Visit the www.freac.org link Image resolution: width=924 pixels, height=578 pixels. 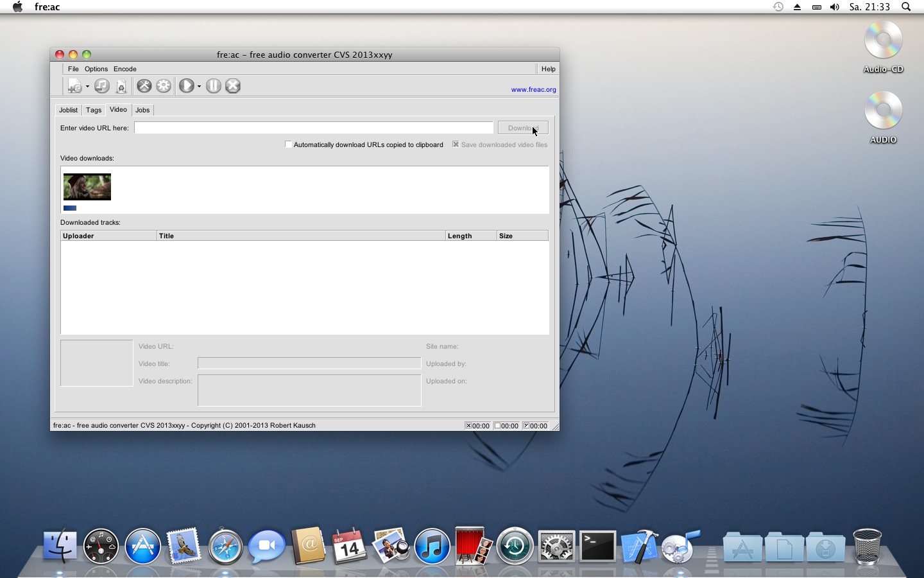533,89
